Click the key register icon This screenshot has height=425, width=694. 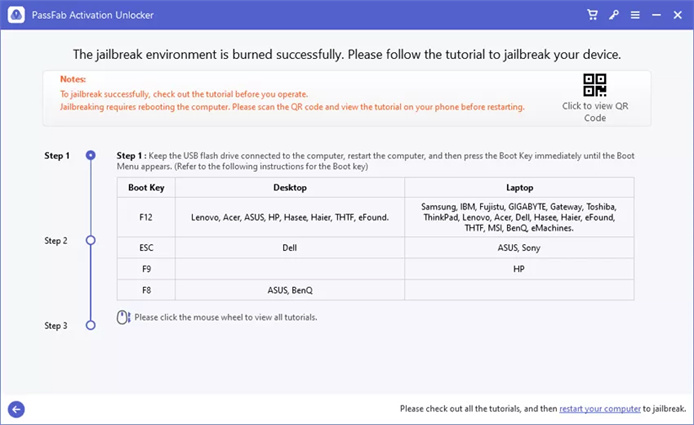(x=614, y=15)
